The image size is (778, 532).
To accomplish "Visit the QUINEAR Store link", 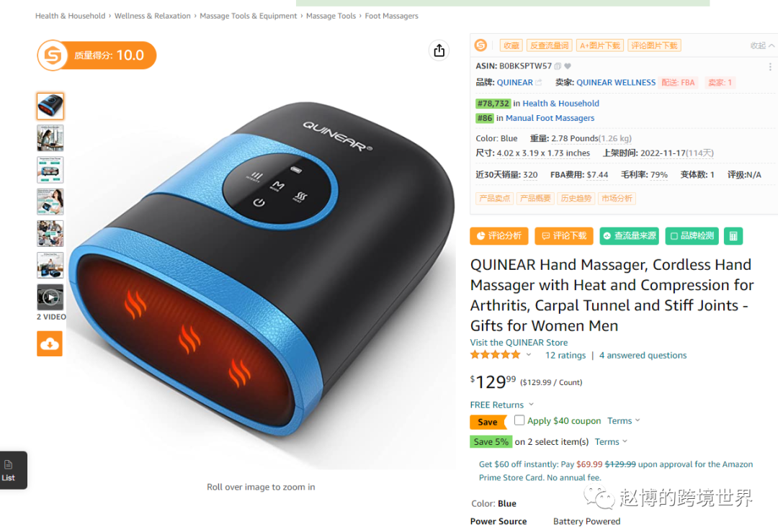I will tap(519, 342).
